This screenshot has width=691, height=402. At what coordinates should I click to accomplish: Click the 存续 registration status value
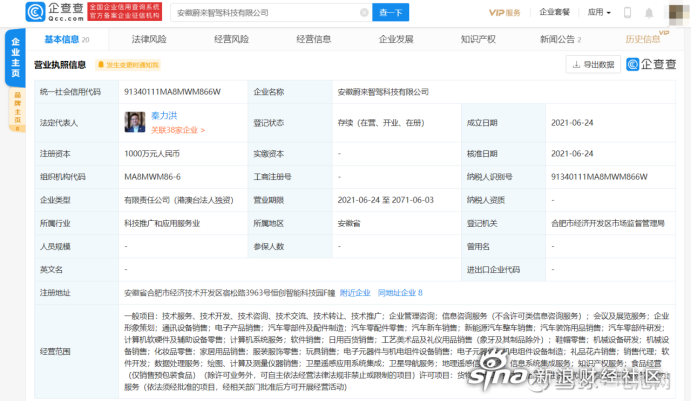pyautogui.click(x=381, y=123)
